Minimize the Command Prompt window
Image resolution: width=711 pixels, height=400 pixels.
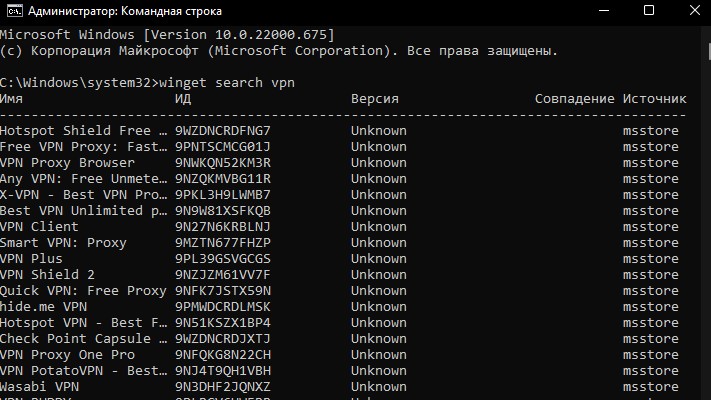pyautogui.click(x=604, y=10)
